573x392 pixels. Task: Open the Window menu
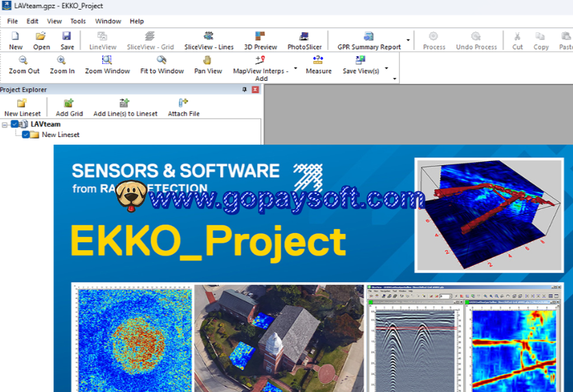tap(108, 21)
